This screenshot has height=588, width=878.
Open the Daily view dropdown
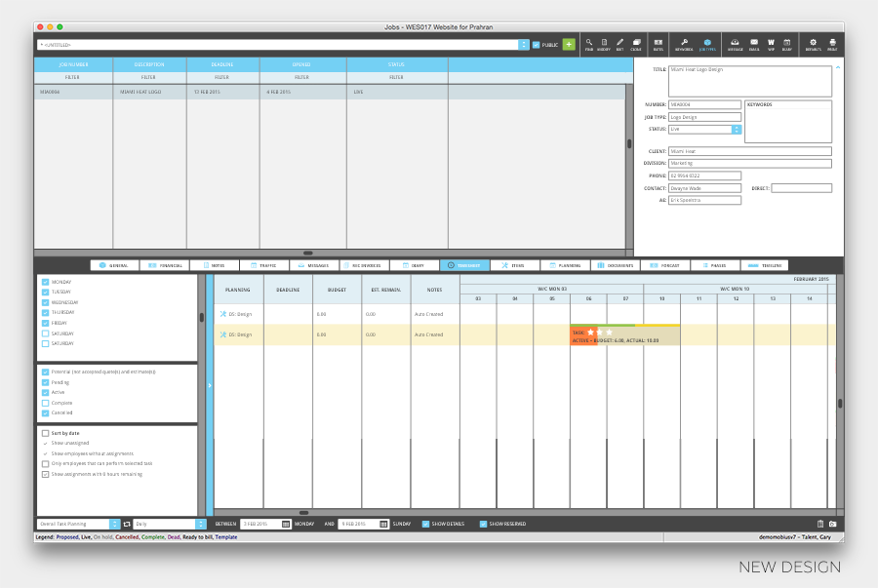pyautogui.click(x=201, y=525)
